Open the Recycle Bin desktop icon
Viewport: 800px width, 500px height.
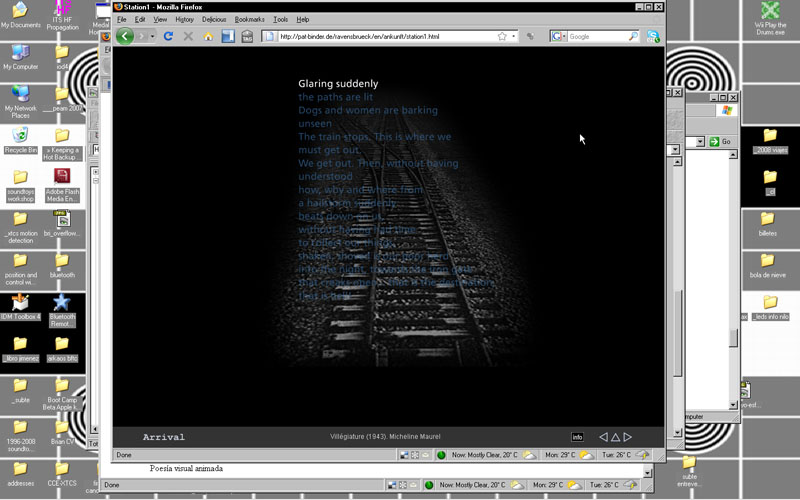20,139
